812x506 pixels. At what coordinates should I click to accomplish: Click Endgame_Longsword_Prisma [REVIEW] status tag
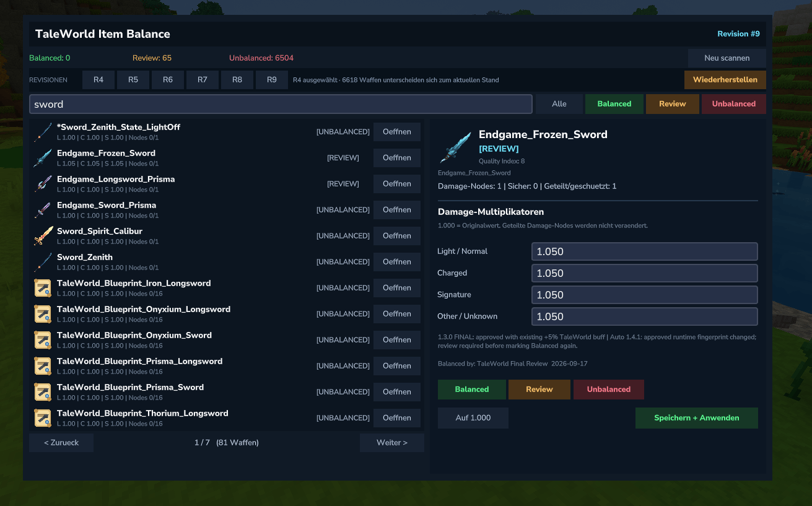click(343, 184)
